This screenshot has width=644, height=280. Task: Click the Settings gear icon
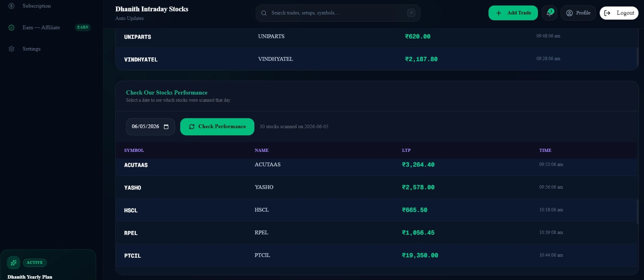(11, 49)
